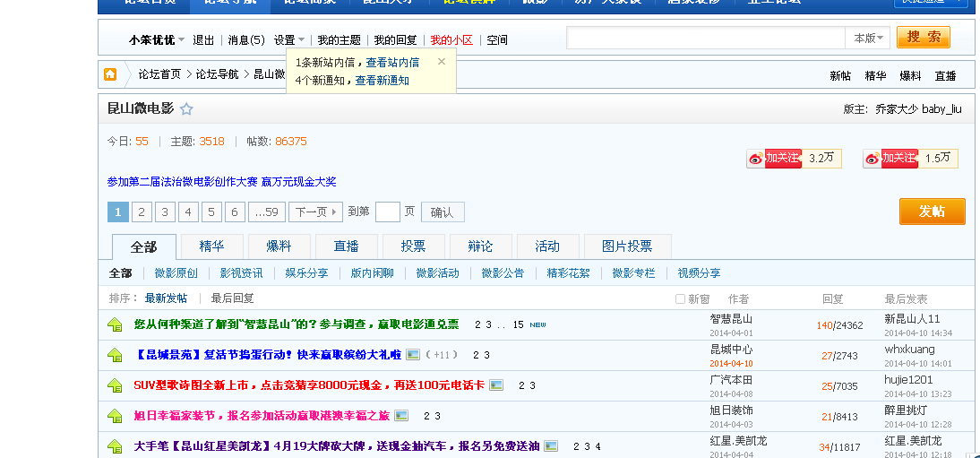Open 我的回复 link
This screenshot has height=458, width=980.
(x=396, y=40)
